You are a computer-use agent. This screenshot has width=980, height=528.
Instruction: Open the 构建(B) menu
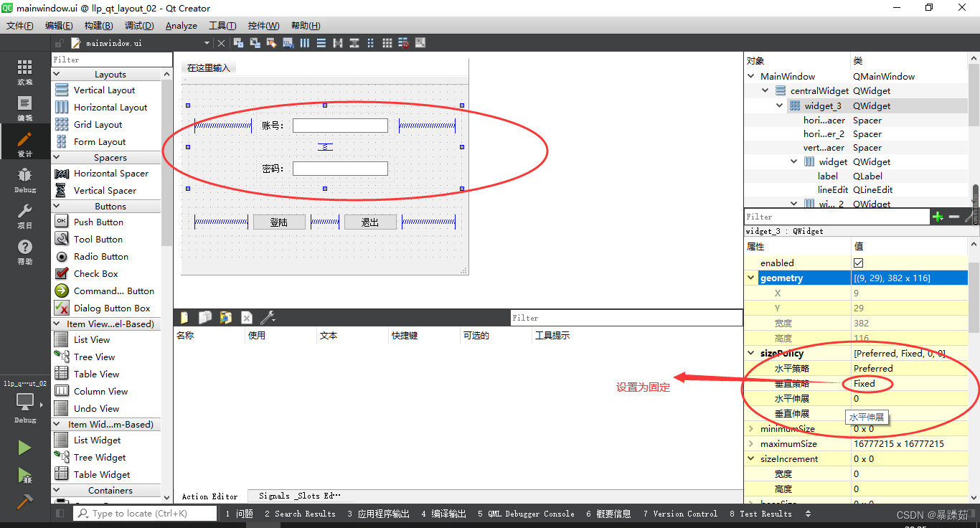coord(98,26)
